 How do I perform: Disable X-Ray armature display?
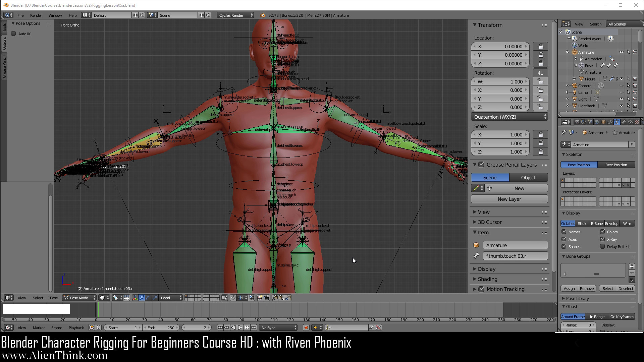tap(602, 239)
